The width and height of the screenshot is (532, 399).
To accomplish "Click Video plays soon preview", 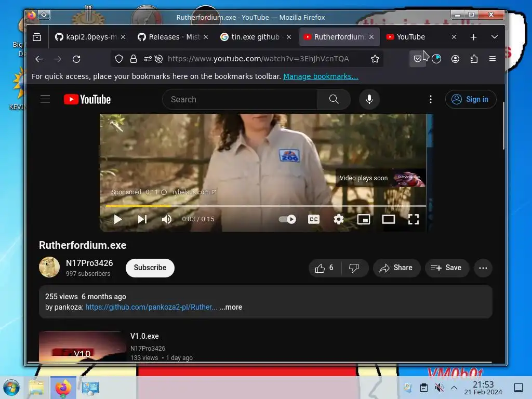I will 381,178.
